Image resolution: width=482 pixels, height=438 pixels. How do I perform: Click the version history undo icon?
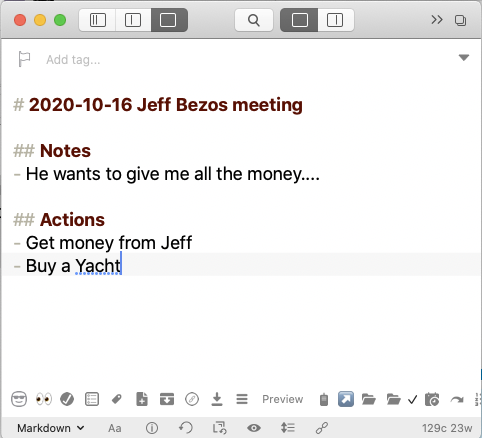(x=186, y=428)
